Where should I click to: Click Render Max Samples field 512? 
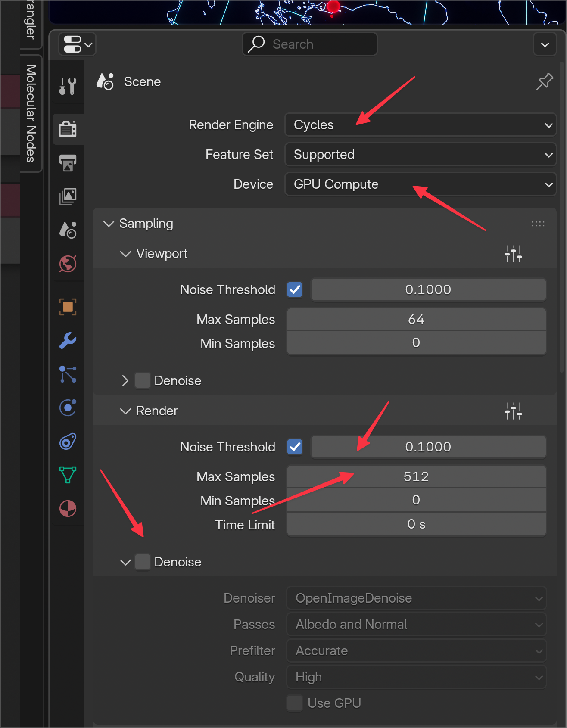[417, 476]
